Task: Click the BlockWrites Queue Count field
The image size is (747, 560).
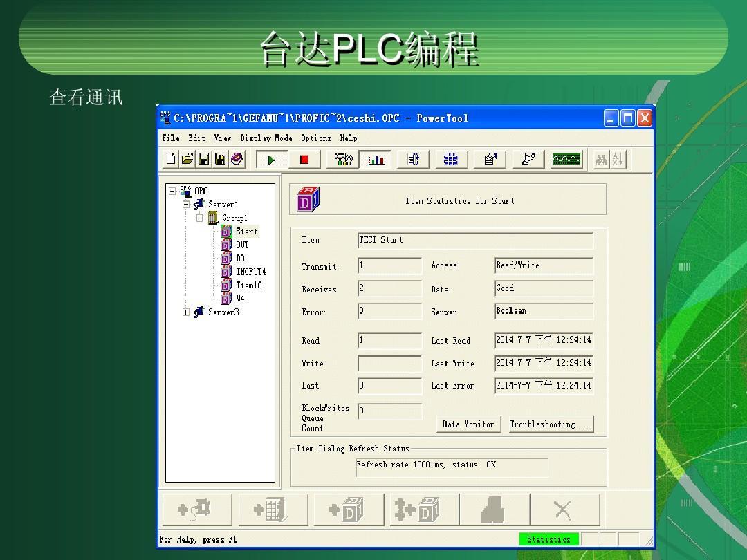Action: (389, 411)
